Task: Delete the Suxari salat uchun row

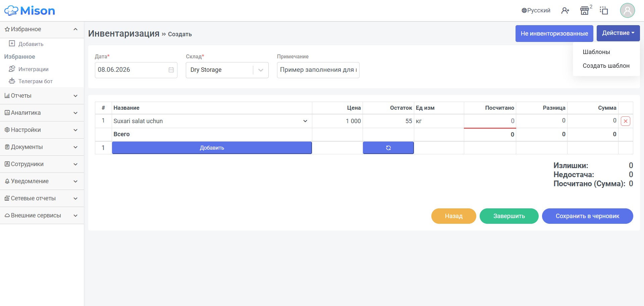Action: coord(626,121)
